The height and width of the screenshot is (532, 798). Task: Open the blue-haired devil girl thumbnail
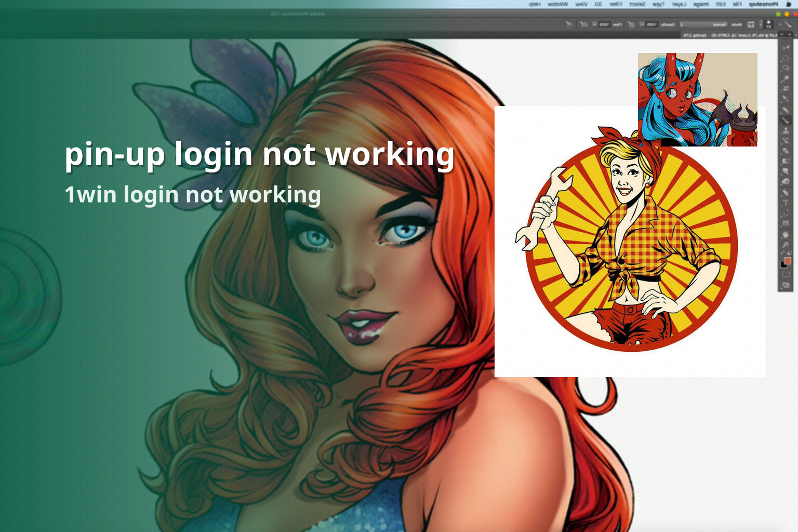point(697,99)
